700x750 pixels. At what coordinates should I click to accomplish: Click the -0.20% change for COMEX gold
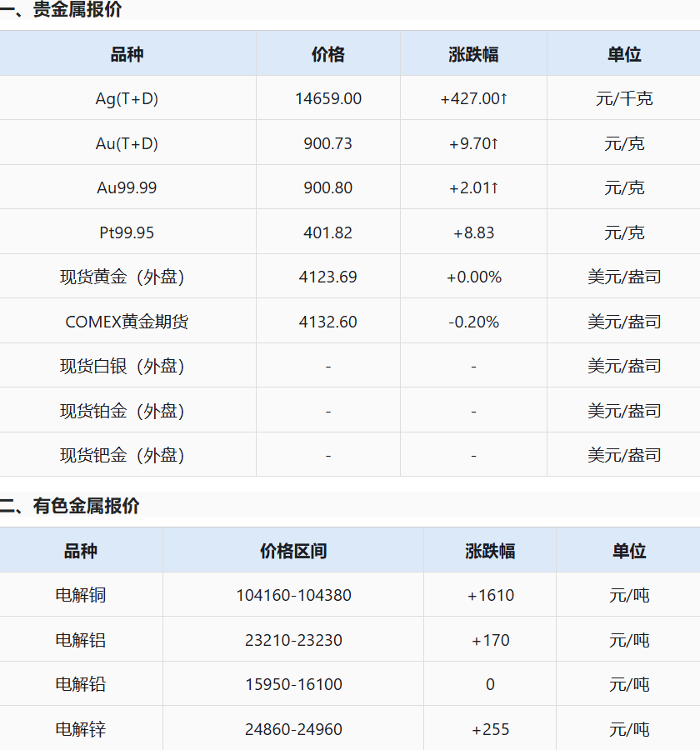(x=473, y=322)
